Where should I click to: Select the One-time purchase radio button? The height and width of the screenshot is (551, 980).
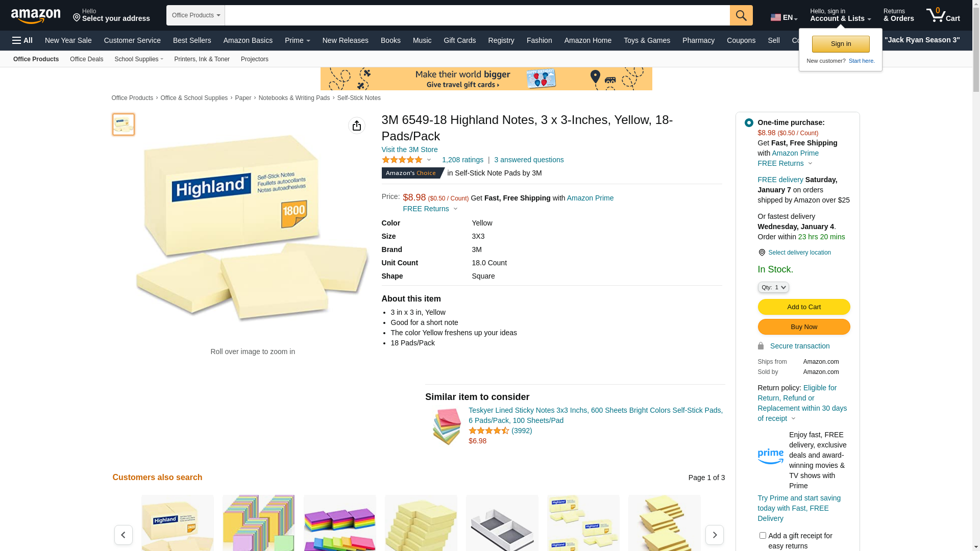(749, 122)
